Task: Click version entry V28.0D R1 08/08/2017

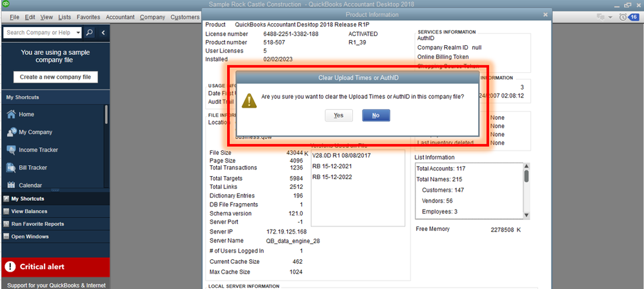Action: [x=342, y=156]
